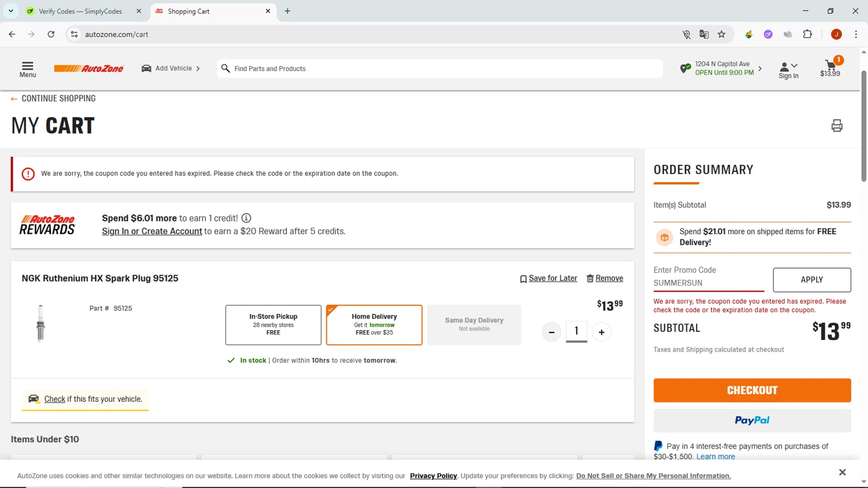868x488 pixels.
Task: Click the vehicle fit car icon
Action: [34, 399]
